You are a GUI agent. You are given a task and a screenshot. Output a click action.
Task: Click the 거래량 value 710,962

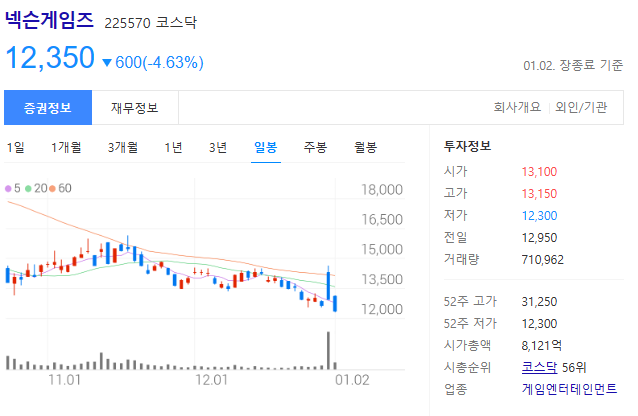pyautogui.click(x=542, y=260)
